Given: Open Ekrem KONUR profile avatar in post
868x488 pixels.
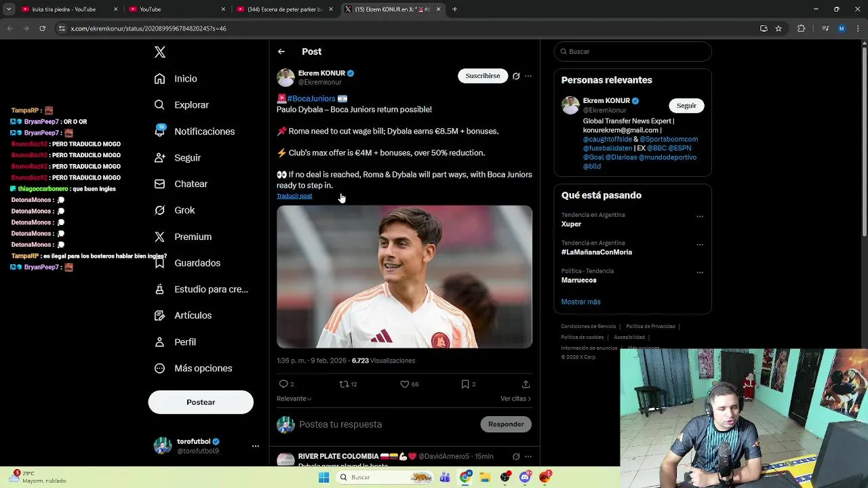Looking at the screenshot, I should tap(285, 77).
